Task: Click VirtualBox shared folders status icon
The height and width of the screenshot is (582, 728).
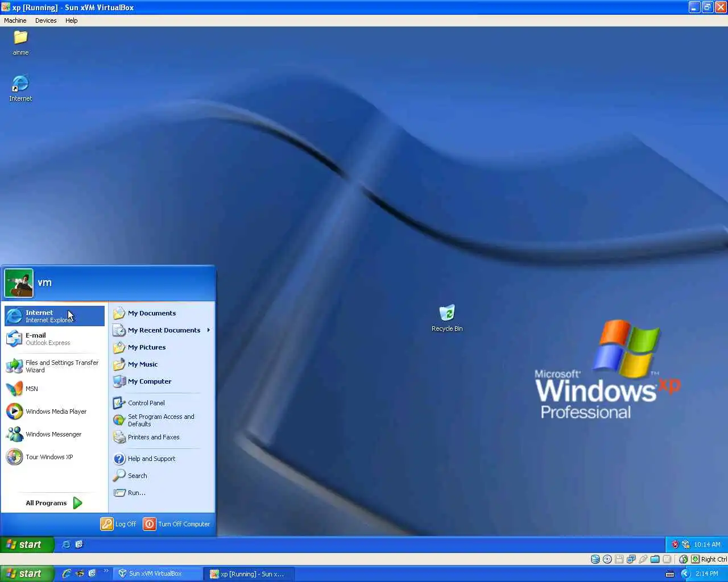Action: click(x=655, y=559)
